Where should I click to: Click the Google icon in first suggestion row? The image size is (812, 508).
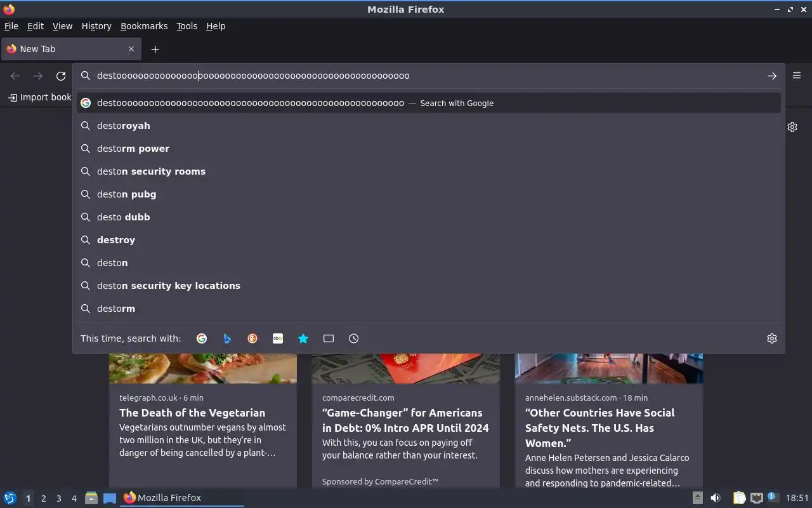[x=86, y=103]
